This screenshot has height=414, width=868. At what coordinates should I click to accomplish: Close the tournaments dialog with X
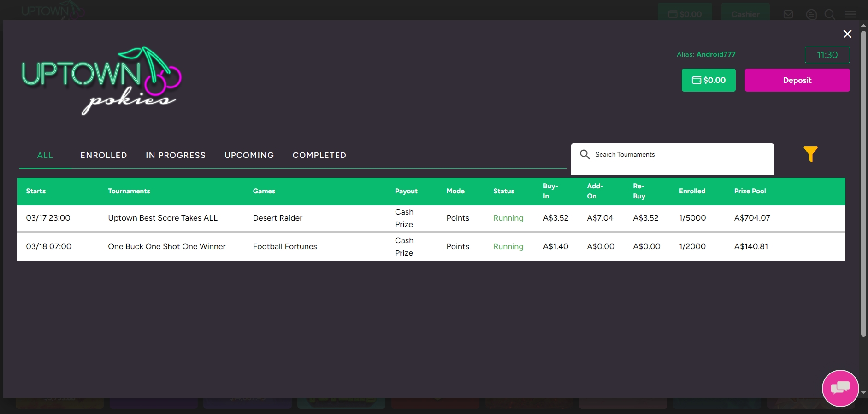[847, 34]
